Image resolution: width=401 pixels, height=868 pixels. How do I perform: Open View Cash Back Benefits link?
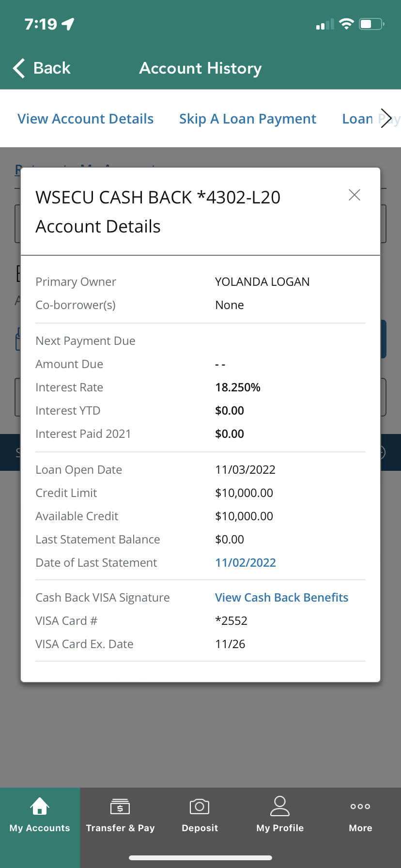tap(281, 597)
